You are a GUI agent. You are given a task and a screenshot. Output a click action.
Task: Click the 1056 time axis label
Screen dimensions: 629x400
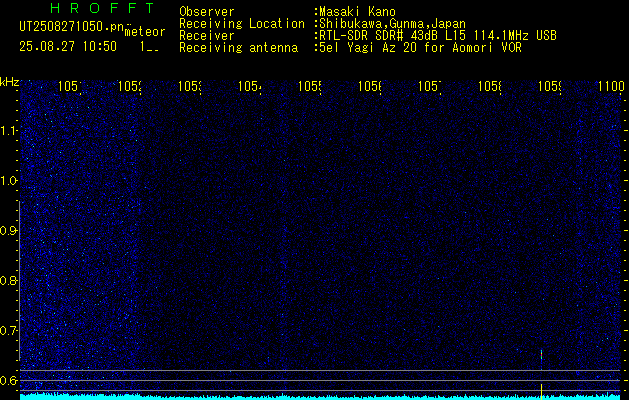(x=369, y=87)
